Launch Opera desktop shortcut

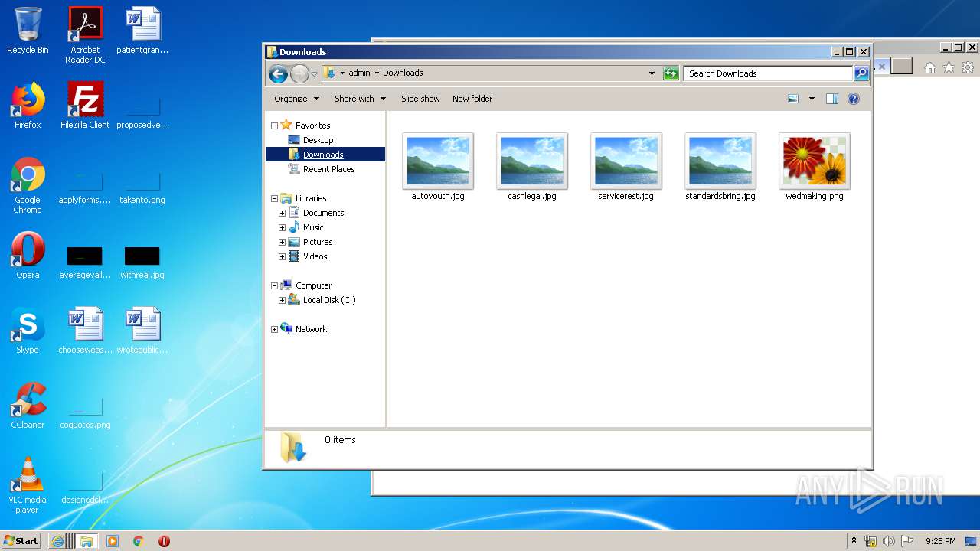28,256
